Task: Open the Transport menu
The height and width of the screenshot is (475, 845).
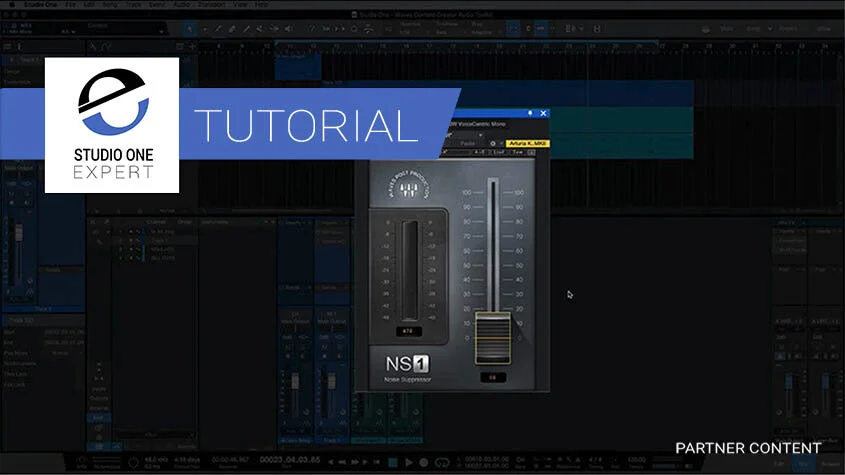Action: pos(211,4)
